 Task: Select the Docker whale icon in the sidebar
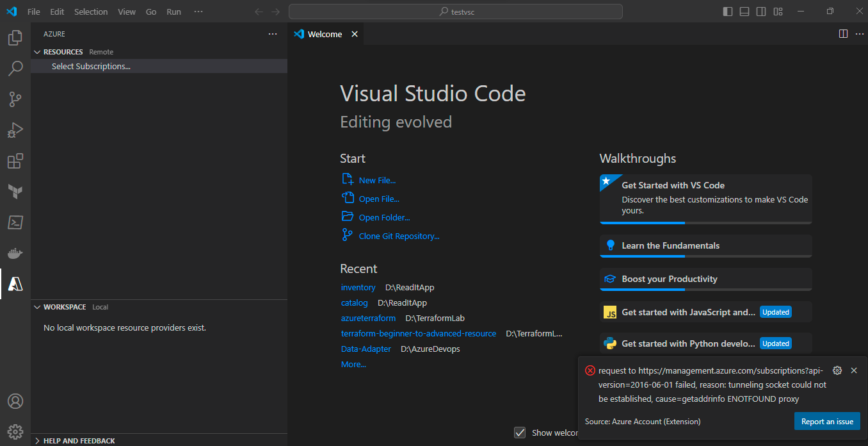pos(15,253)
